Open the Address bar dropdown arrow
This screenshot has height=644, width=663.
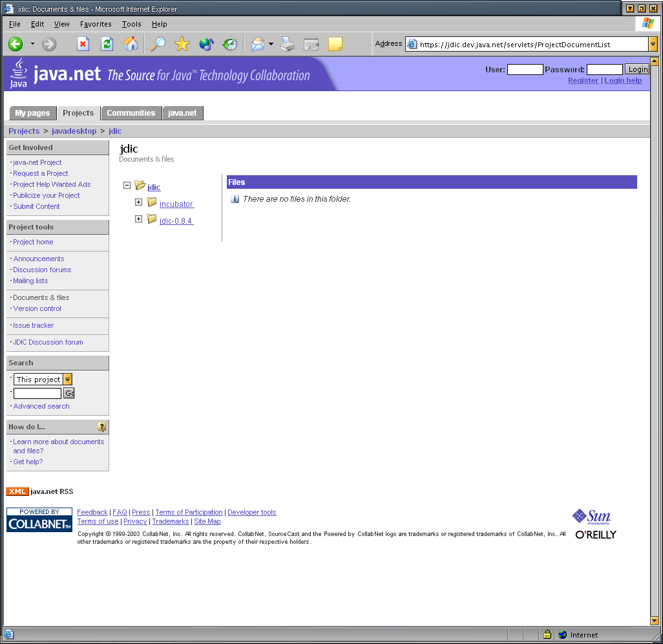point(653,44)
